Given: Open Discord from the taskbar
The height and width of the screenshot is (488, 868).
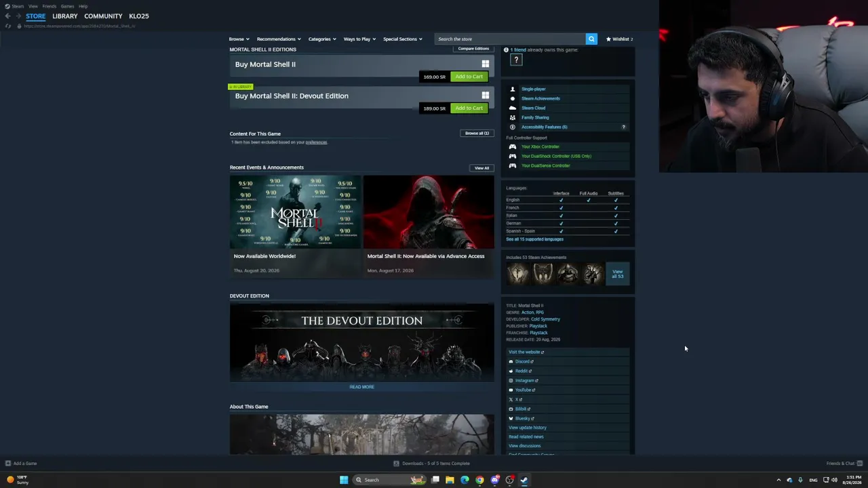Looking at the screenshot, I should coord(495,480).
